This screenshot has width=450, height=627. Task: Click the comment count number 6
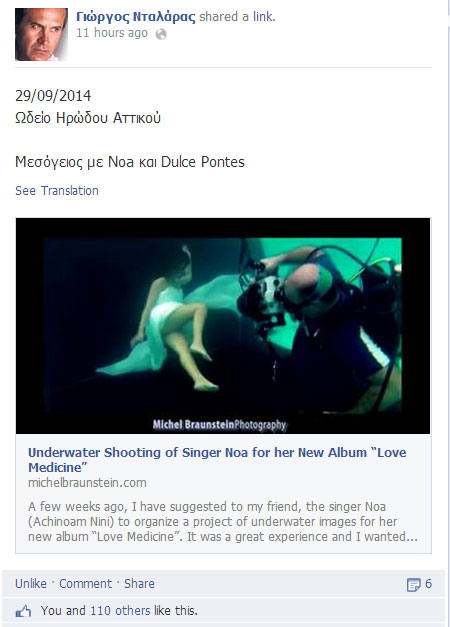coord(428,584)
